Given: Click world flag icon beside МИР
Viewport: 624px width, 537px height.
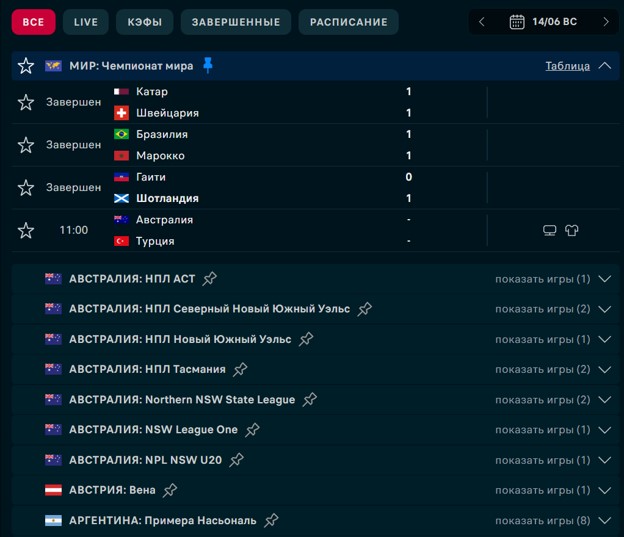Looking at the screenshot, I should [53, 66].
